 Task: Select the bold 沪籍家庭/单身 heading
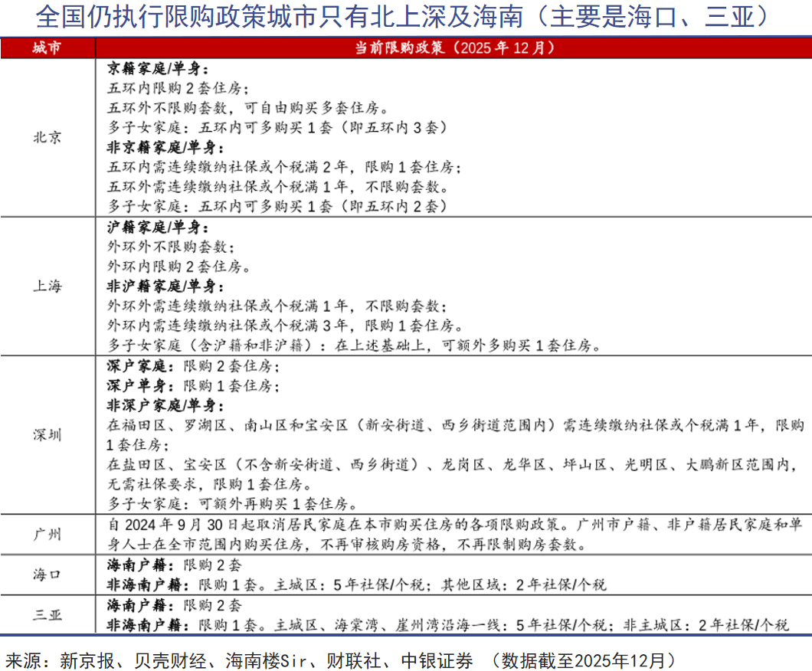click(158, 227)
